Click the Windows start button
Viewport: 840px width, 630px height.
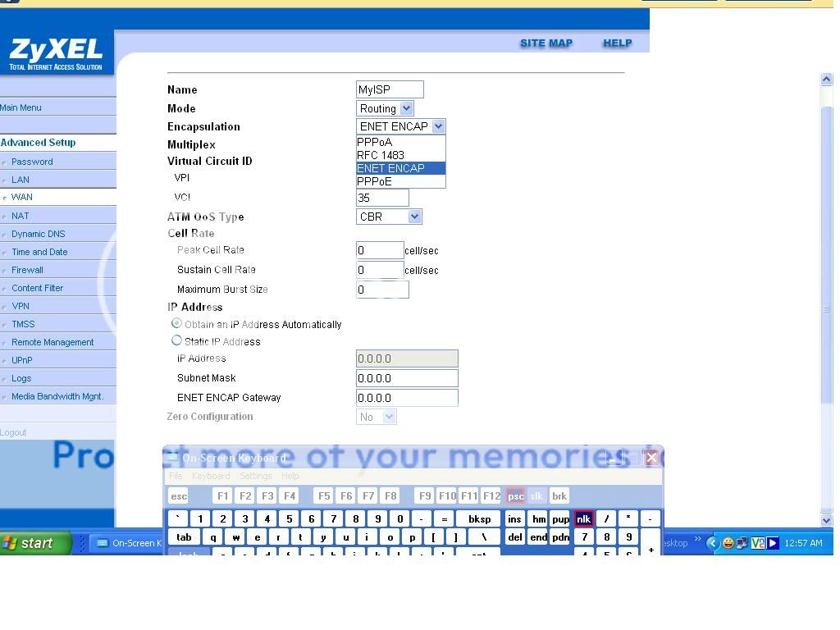(36, 543)
